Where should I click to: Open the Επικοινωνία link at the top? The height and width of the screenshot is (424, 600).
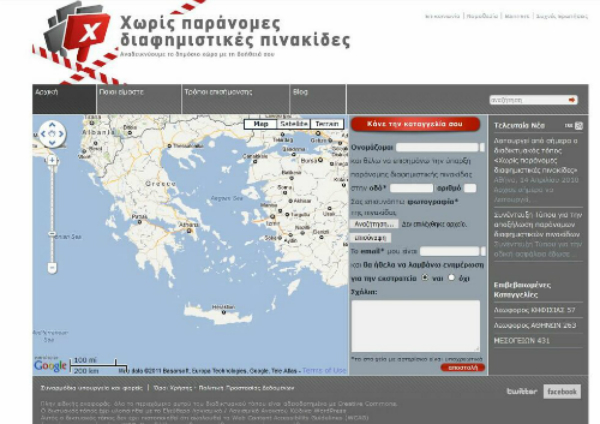(442, 16)
